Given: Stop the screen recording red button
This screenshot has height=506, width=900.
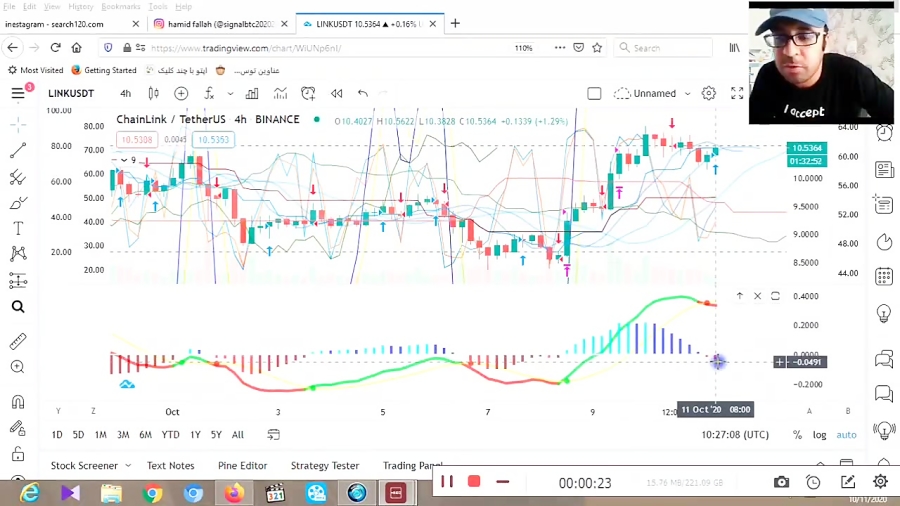Looking at the screenshot, I should click(x=474, y=481).
